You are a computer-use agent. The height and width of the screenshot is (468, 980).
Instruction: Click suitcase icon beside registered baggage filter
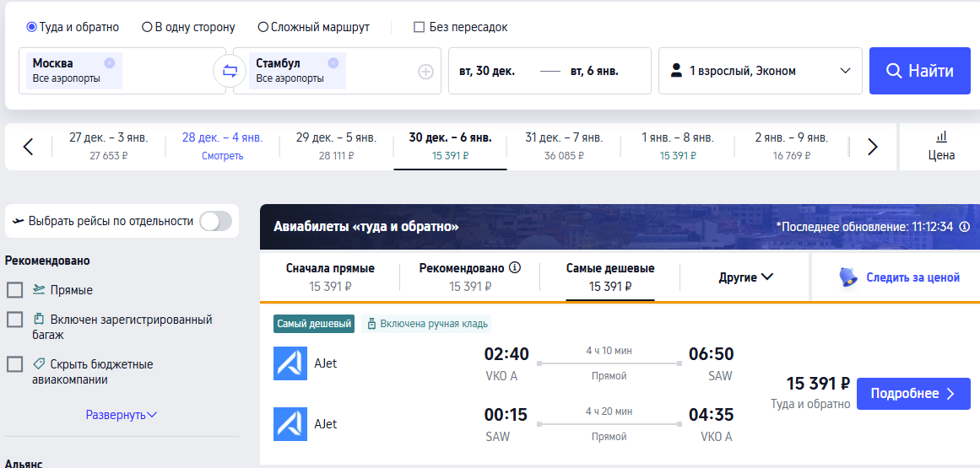(x=40, y=320)
